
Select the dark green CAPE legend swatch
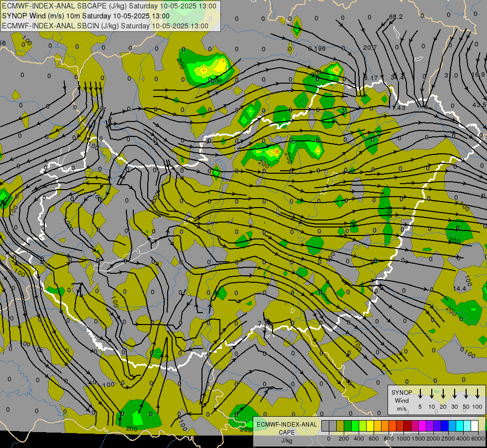point(348,426)
